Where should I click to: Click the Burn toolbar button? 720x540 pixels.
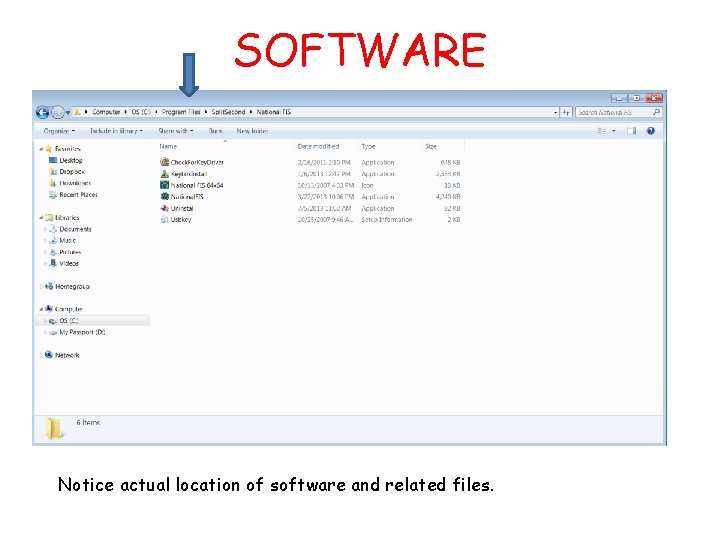coord(215,131)
